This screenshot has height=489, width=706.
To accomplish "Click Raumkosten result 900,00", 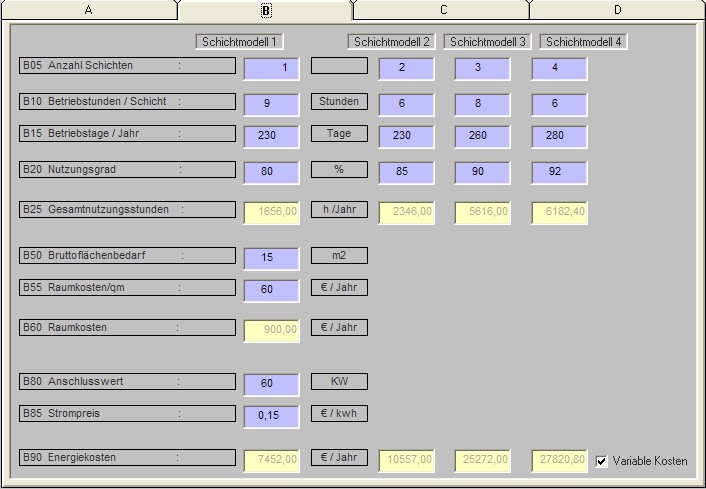I will (272, 331).
